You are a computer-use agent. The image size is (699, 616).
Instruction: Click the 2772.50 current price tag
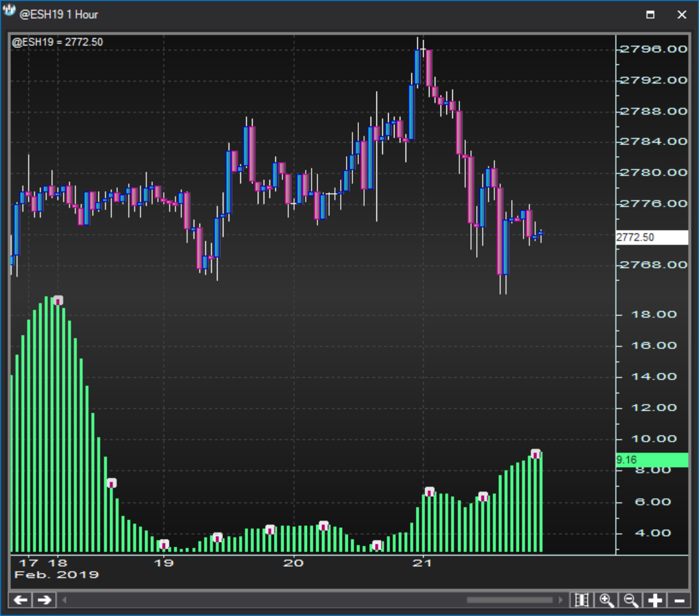tap(652, 237)
